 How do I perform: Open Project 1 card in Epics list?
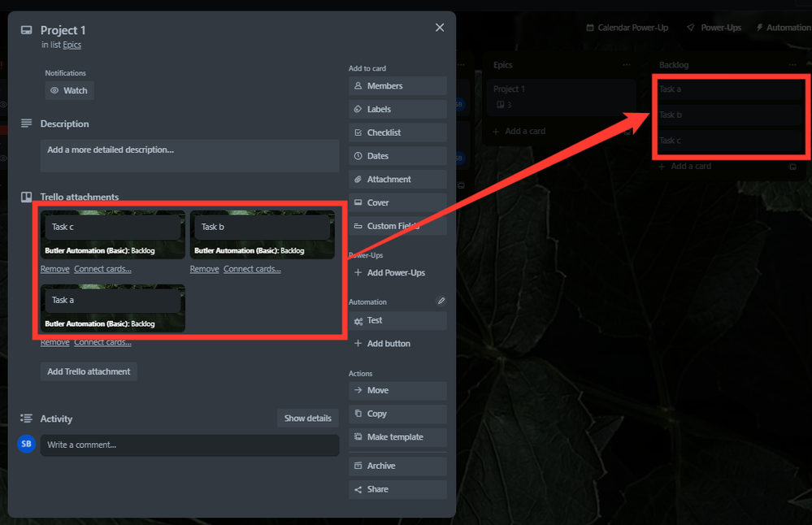[x=562, y=97]
